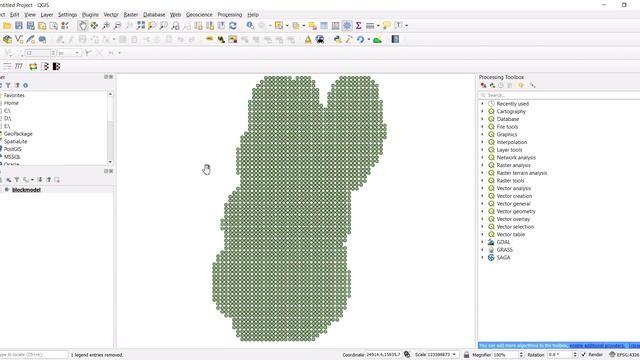Expand the Vector geometry group
The height and width of the screenshot is (360, 640).
(482, 211)
